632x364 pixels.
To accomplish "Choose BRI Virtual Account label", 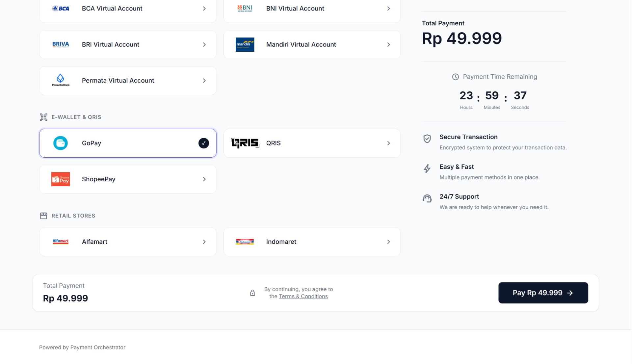I will pos(111,44).
